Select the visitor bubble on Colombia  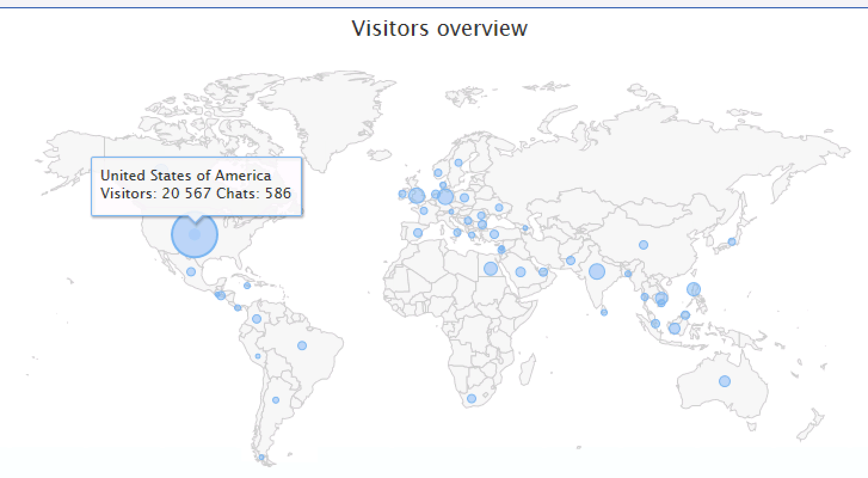(257, 319)
